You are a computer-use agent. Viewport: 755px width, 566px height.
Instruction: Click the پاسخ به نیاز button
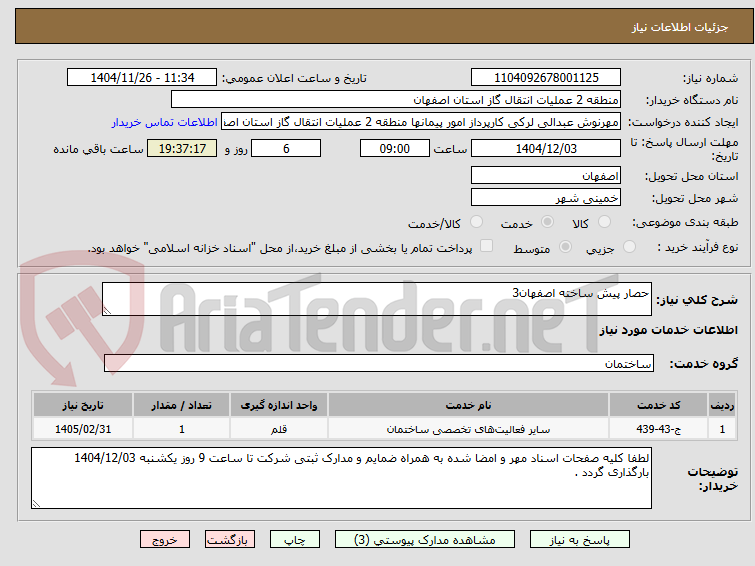click(579, 540)
